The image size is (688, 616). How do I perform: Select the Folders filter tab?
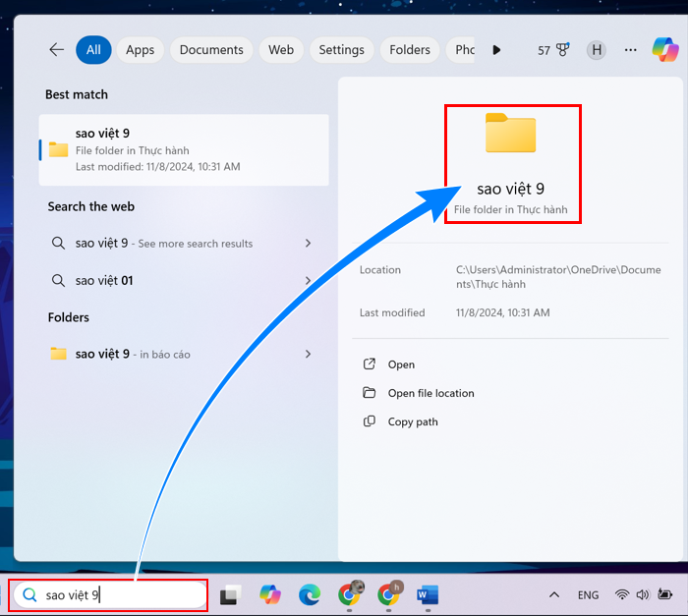[410, 50]
